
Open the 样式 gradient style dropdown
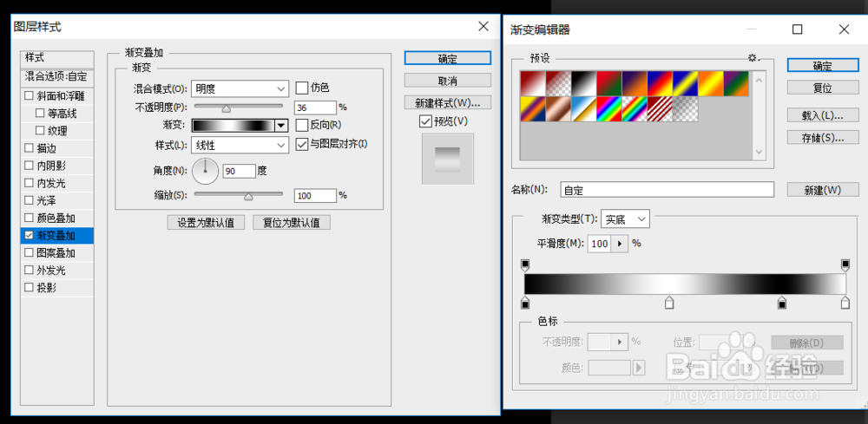point(240,146)
